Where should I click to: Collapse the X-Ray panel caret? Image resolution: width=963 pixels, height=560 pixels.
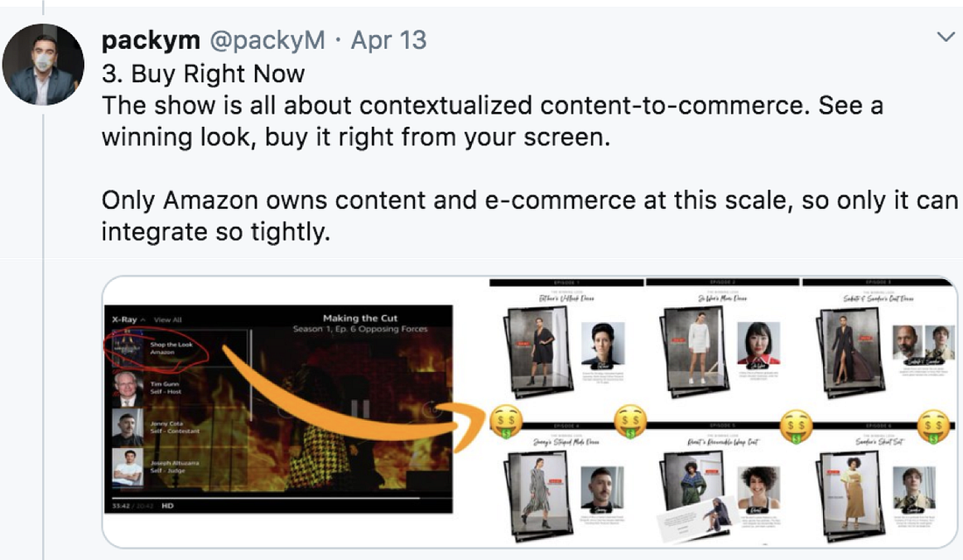(x=143, y=320)
